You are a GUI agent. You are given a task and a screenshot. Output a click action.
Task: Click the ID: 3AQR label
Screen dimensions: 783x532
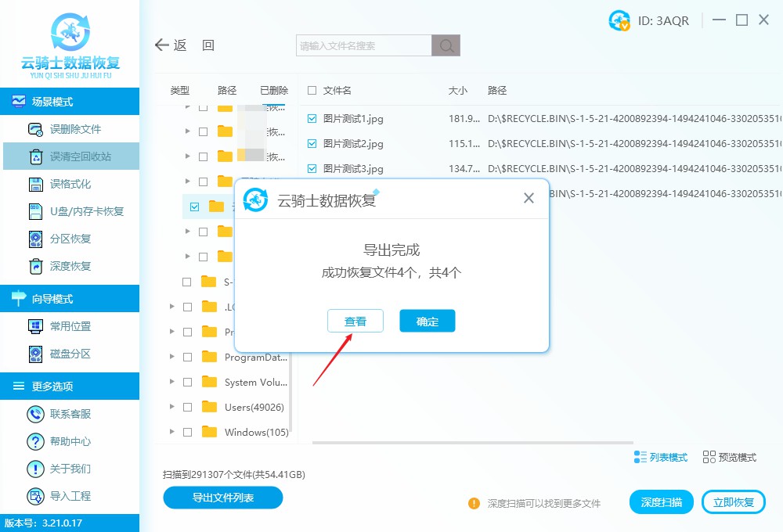tap(663, 21)
